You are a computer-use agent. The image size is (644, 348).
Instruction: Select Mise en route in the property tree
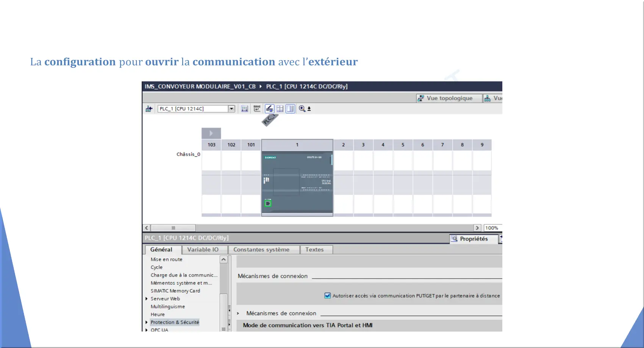tap(167, 259)
